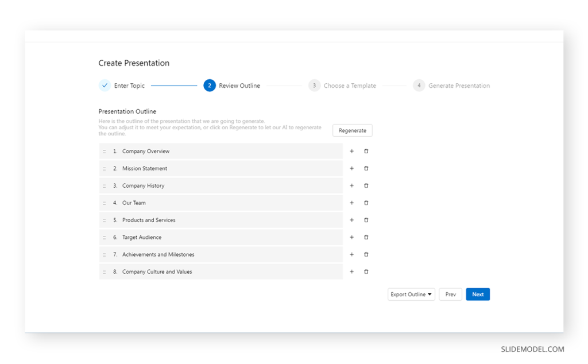Delete the Products and Services item
The height and width of the screenshot is (364, 588).
[x=366, y=220]
